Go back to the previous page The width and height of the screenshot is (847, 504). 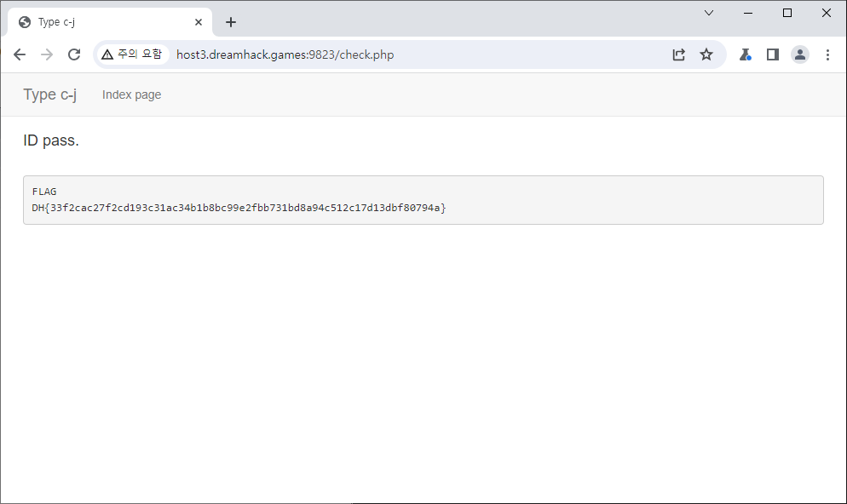click(x=20, y=54)
